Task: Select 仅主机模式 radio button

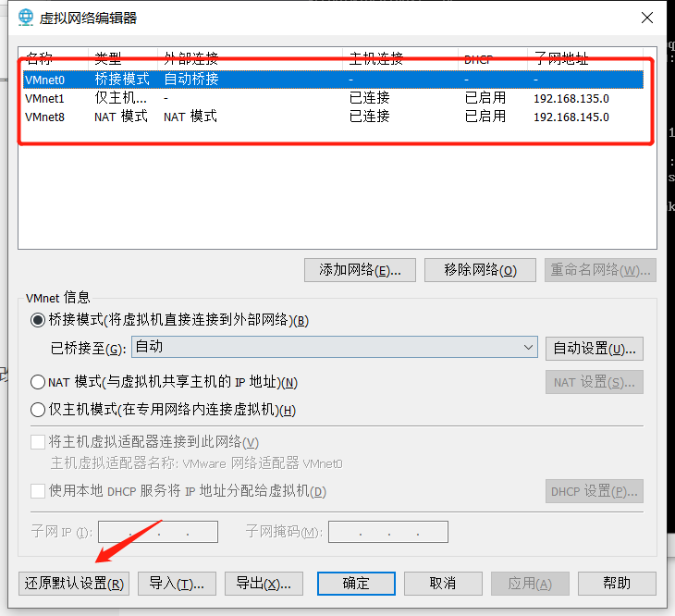Action: 38,410
